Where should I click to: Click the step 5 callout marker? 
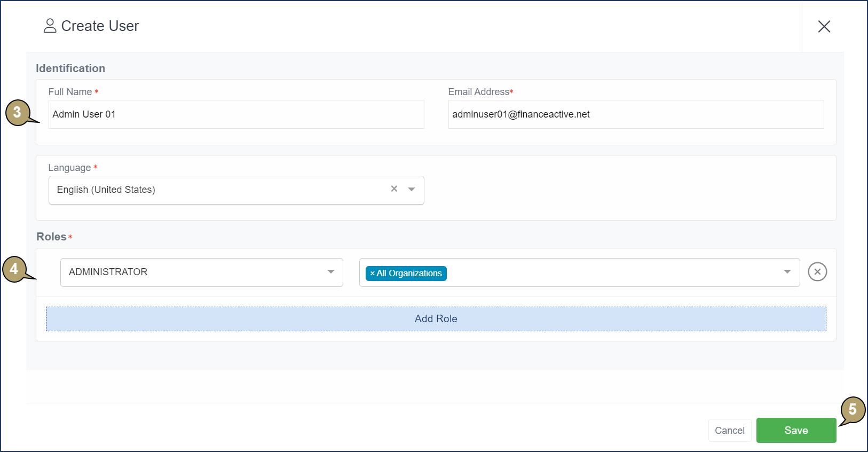(x=853, y=410)
